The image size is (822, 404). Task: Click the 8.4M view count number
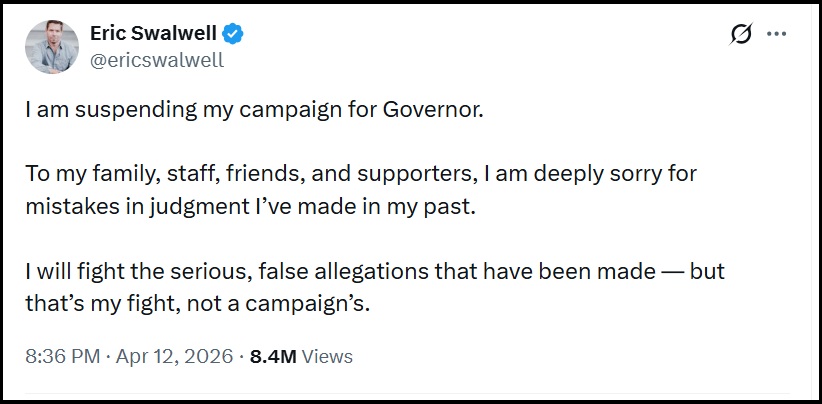click(273, 356)
